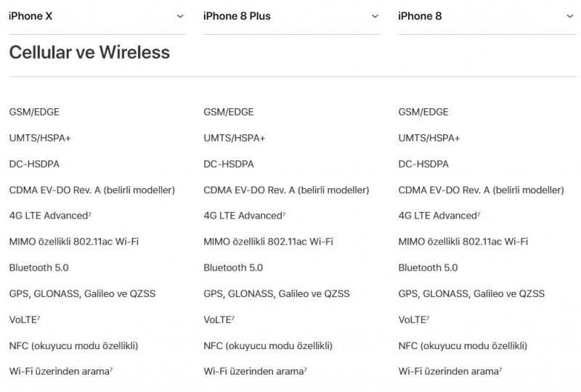This screenshot has height=392, width=581.
Task: Open the iPhone X model dropdown
Action: (97, 16)
